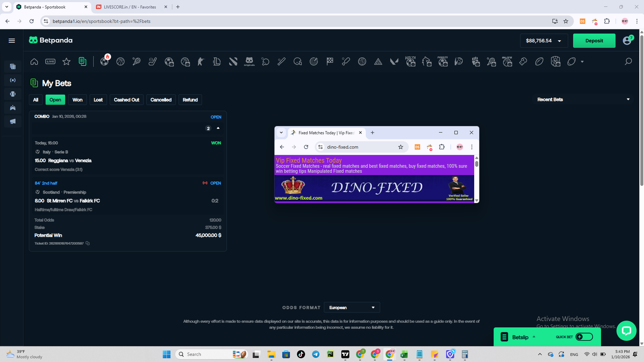Screen dimensions: 644x362
Task: Switch to the Won bets filter
Action: [x=77, y=100]
